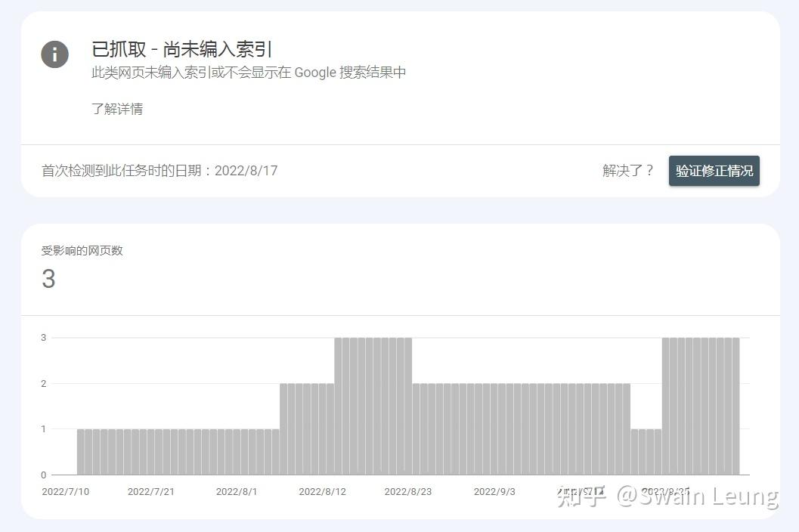Image resolution: width=799 pixels, height=532 pixels.
Task: Click the '受影响的网页数' label
Action: [82, 250]
